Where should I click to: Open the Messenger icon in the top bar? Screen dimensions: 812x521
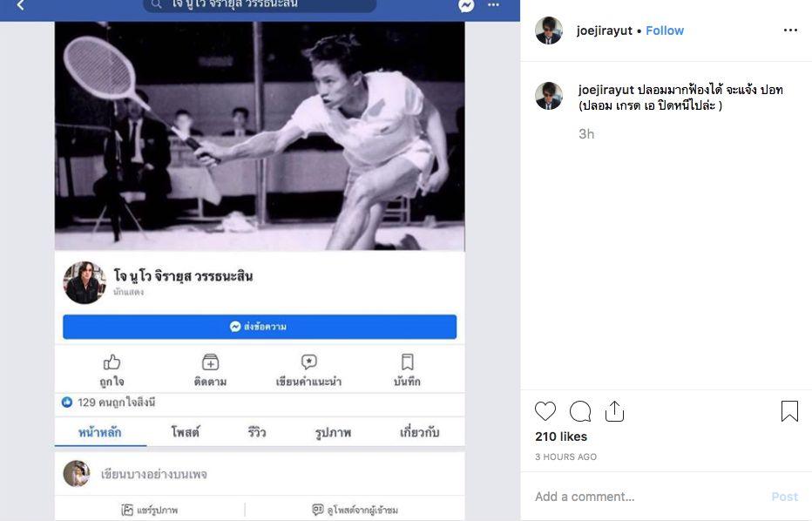point(467,5)
